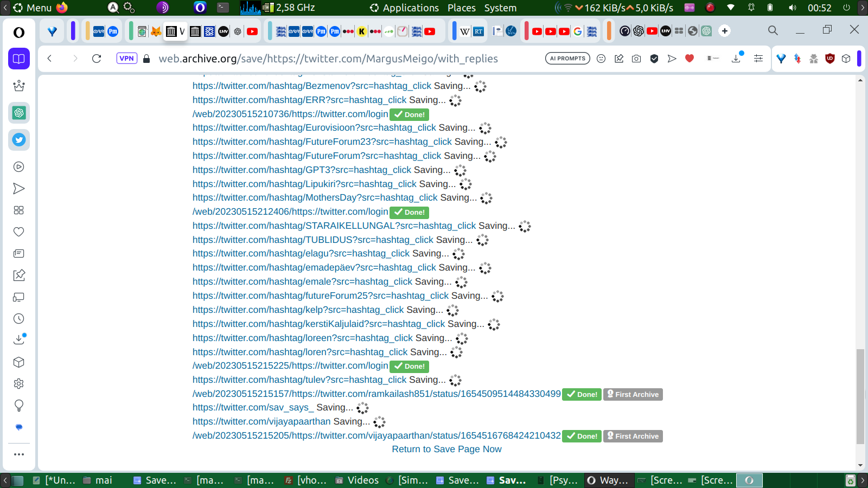The width and height of the screenshot is (868, 488).
Task: Open the Bezmenov hashtag link
Action: click(x=312, y=86)
